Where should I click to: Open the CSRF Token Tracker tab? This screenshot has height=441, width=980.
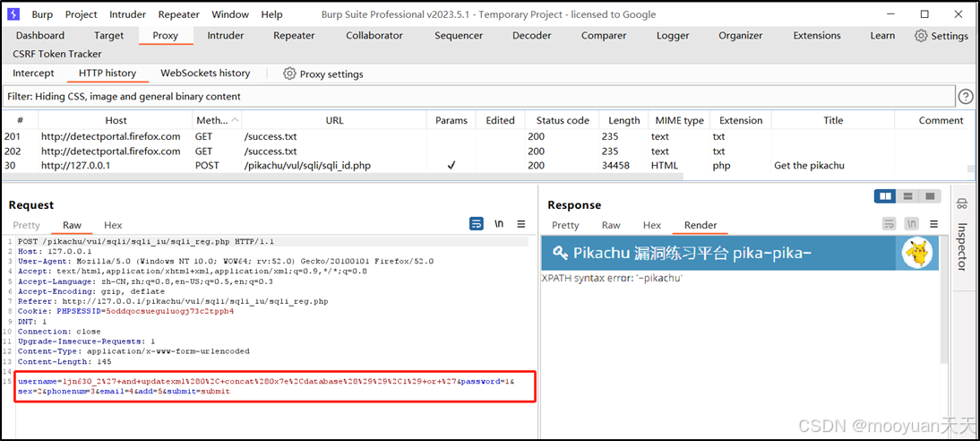click(56, 54)
